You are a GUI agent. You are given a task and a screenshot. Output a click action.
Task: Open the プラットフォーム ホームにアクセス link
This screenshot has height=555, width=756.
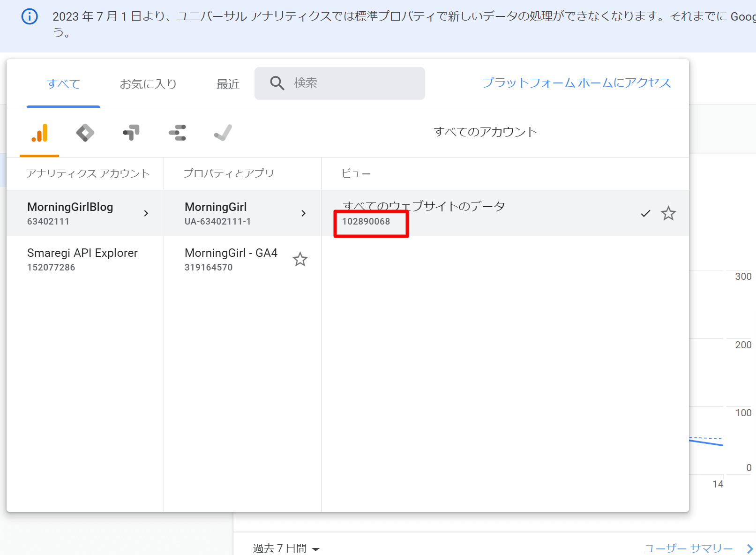point(577,83)
